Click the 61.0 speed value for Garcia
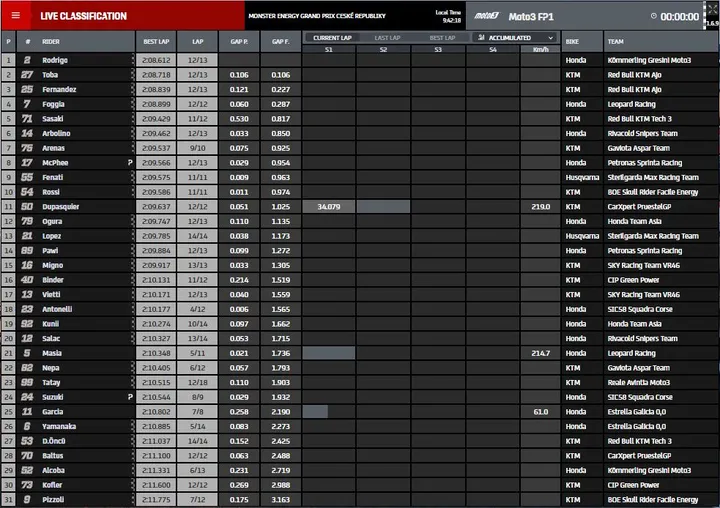 point(540,412)
